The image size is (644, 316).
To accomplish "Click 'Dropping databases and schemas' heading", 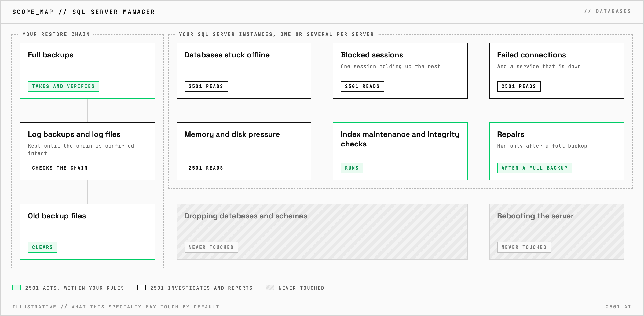I will point(246,216).
